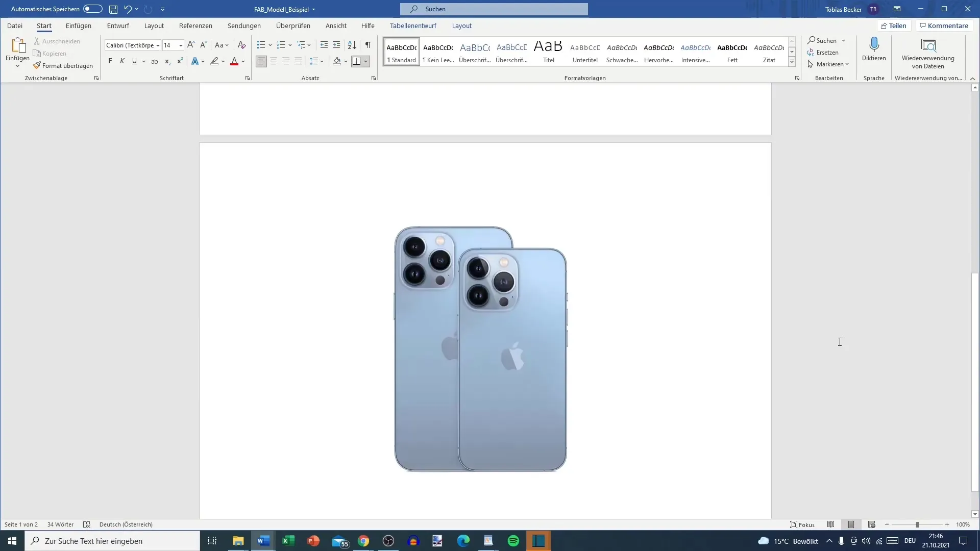Click Ersetzen in Bearbeiten group
The image size is (980, 551).
[x=823, y=52]
